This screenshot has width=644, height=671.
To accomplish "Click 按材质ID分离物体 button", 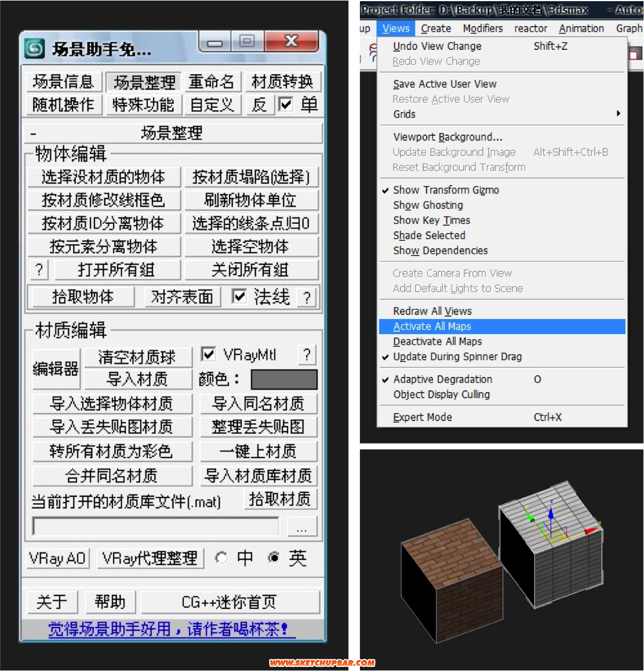I will click(x=104, y=223).
